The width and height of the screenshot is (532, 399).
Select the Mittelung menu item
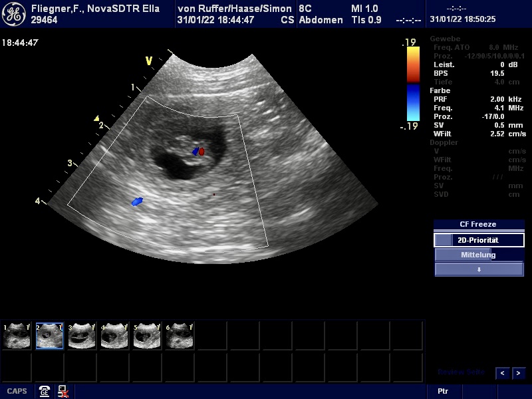pos(479,255)
